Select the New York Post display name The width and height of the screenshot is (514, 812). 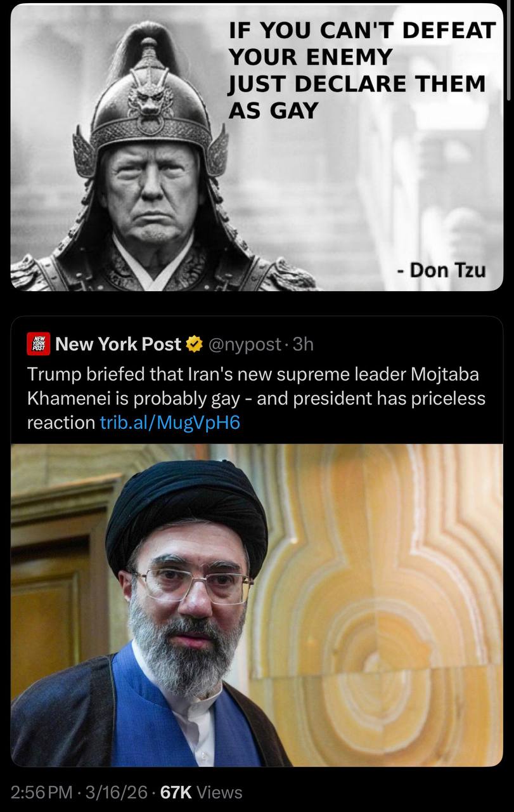[119, 344]
